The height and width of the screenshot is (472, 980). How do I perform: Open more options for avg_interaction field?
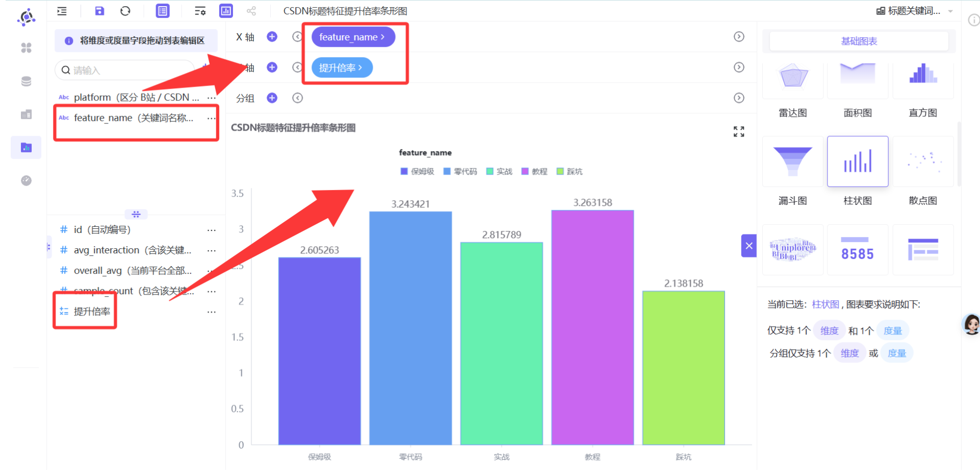click(211, 250)
